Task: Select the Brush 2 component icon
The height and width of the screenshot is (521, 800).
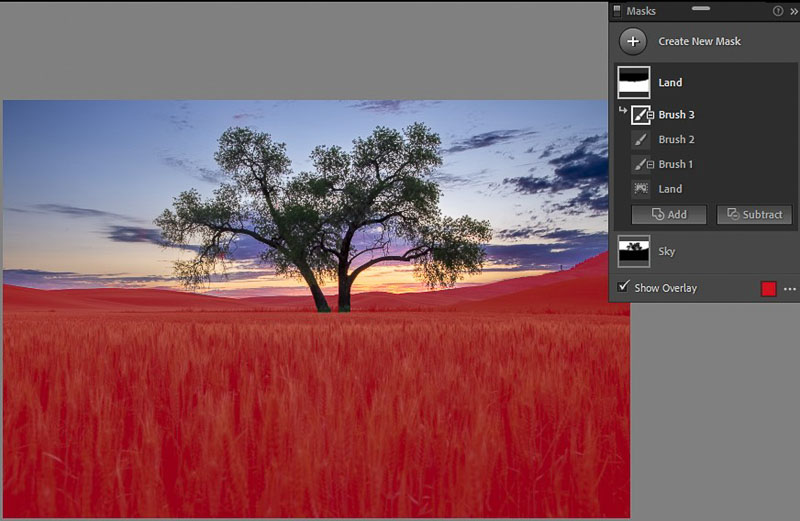Action: tap(641, 140)
